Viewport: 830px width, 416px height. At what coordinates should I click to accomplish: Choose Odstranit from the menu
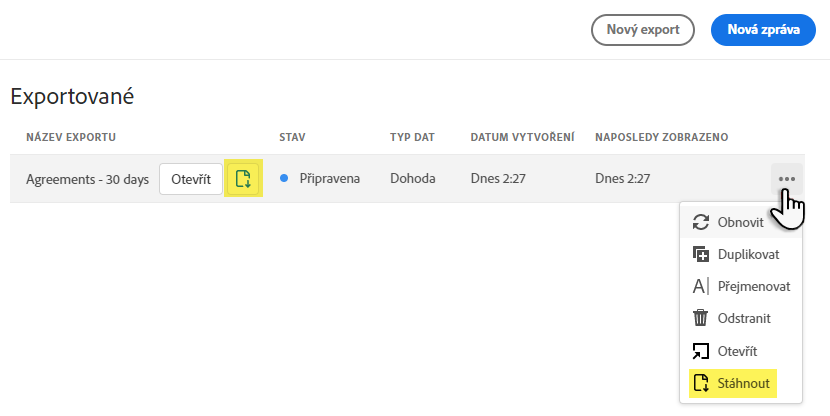tap(744, 318)
